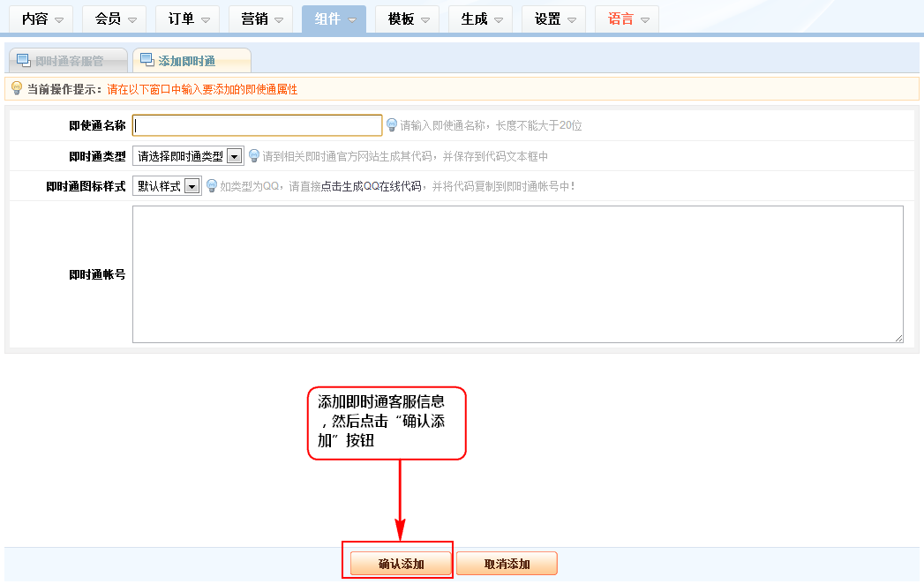
Task: Click the hint bulb next to 即使通名称 field
Action: (392, 125)
